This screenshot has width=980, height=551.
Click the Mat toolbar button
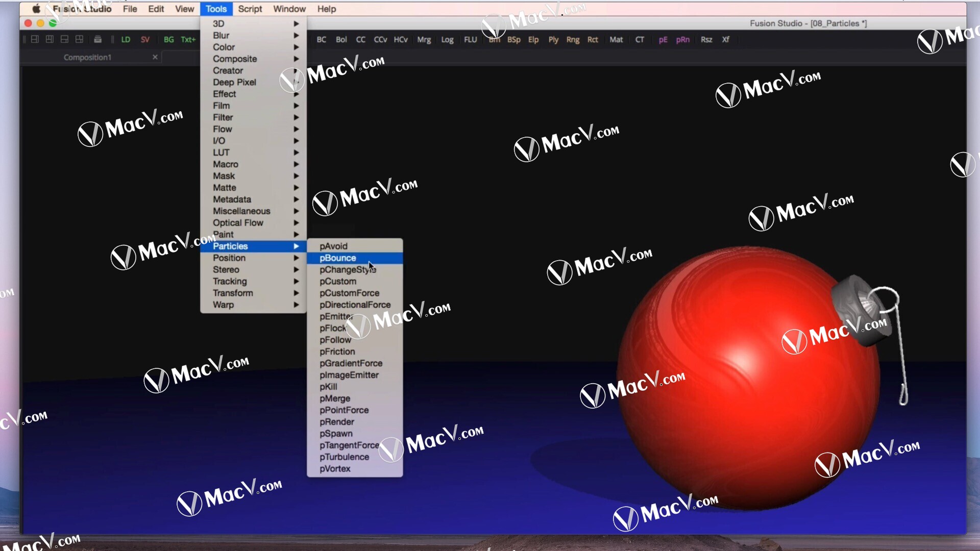(617, 40)
